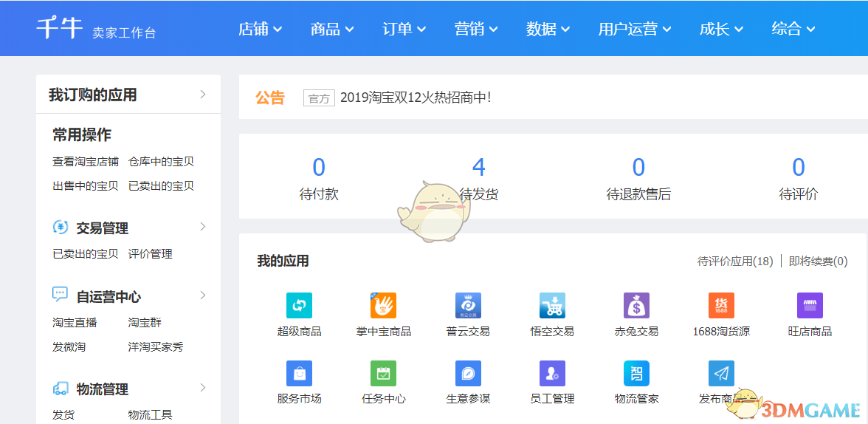Open the 用户运营 dropdown menu
Viewport: 868px width, 424px height.
click(x=635, y=29)
